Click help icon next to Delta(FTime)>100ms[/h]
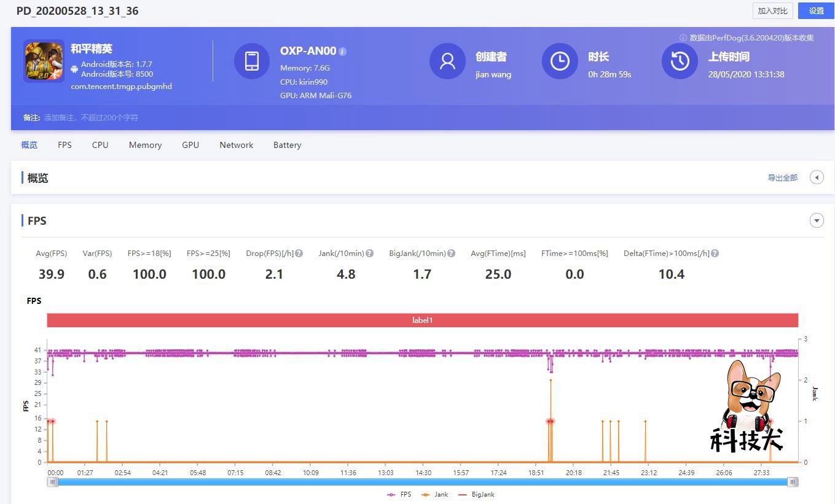This screenshot has height=504, width=835. pyautogui.click(x=715, y=254)
